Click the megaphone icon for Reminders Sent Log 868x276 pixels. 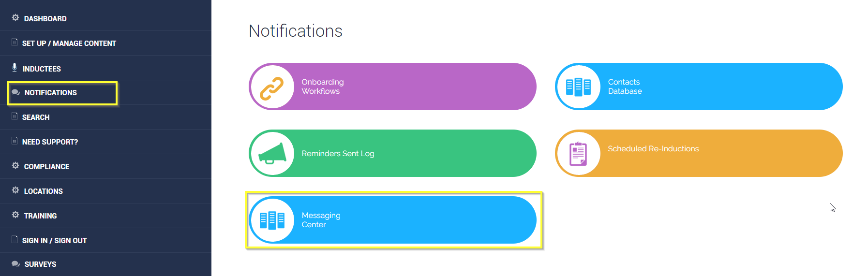(x=272, y=154)
